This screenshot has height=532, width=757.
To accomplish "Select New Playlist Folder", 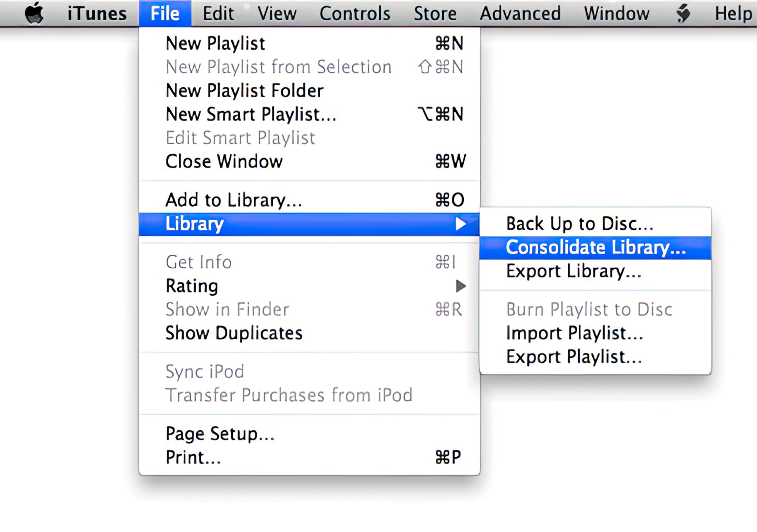I will [309, 90].
